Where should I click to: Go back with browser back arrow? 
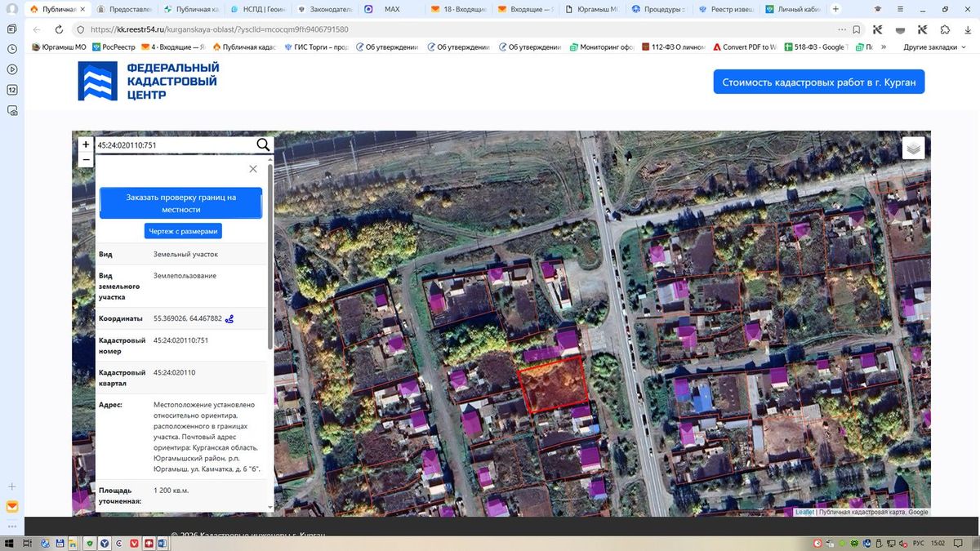tap(37, 29)
